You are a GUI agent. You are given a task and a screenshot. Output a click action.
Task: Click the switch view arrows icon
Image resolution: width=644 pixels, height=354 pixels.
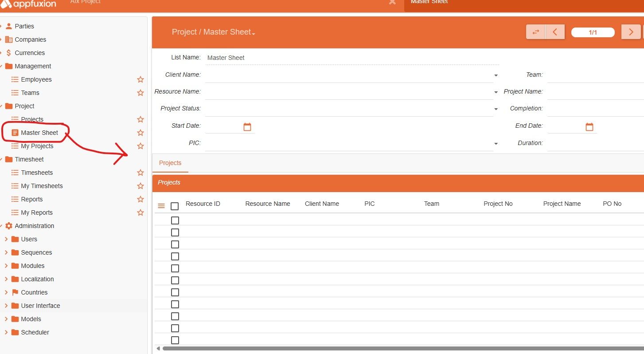[535, 32]
